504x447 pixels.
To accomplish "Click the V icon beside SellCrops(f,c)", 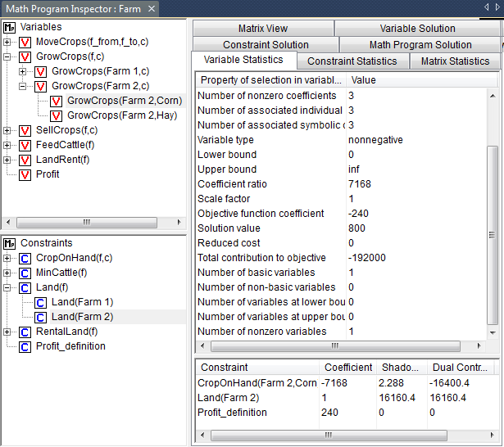I will (25, 131).
